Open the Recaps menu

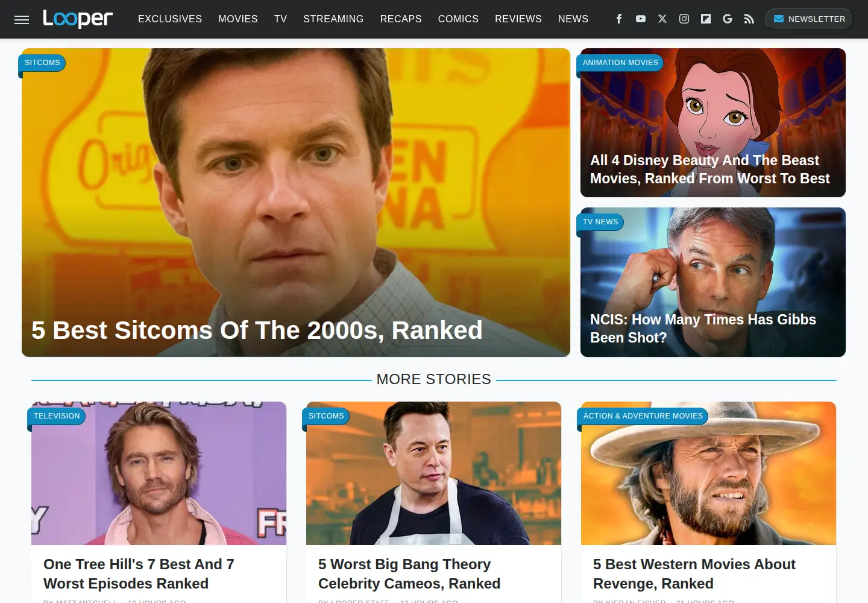[x=401, y=19]
